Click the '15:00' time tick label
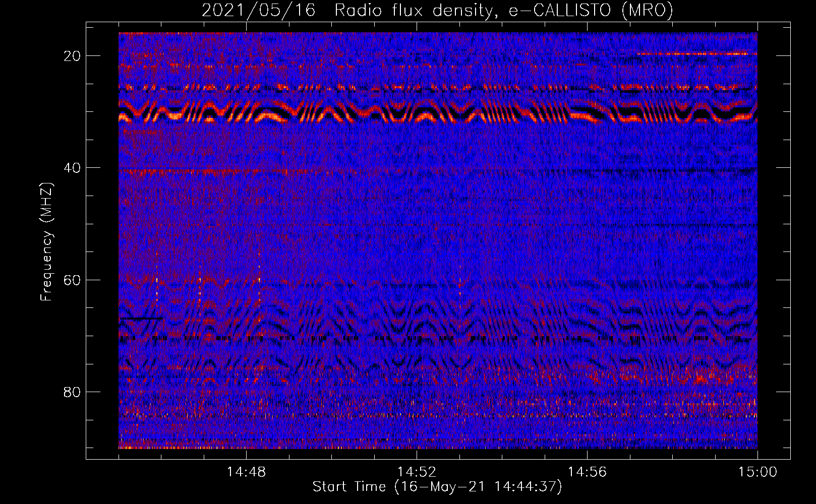The image size is (816, 504). click(x=757, y=472)
